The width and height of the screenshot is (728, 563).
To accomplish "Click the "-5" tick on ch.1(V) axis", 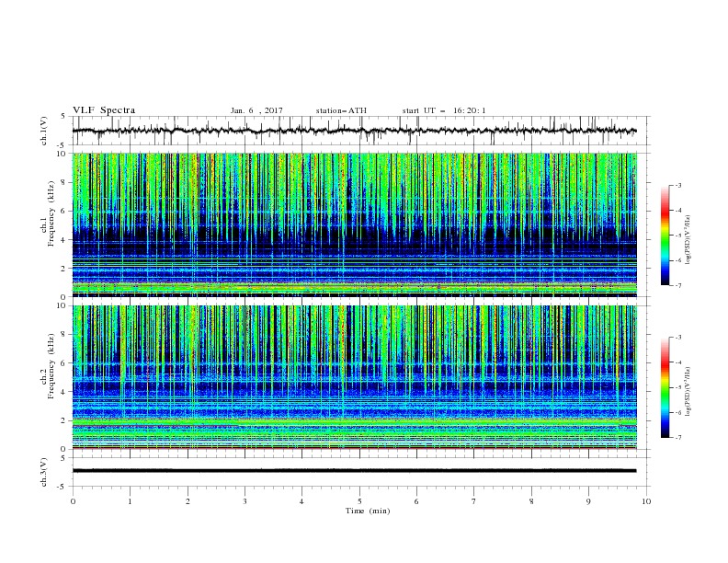I will 63,145.
